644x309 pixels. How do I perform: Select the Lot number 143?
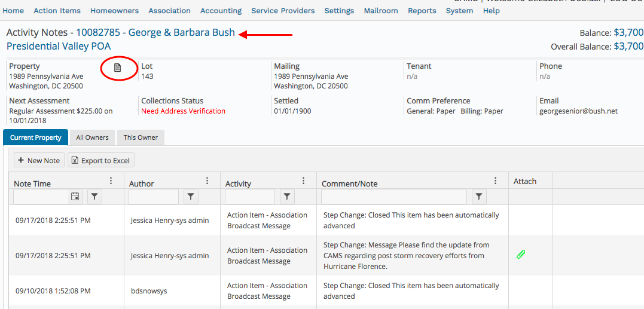click(x=148, y=77)
